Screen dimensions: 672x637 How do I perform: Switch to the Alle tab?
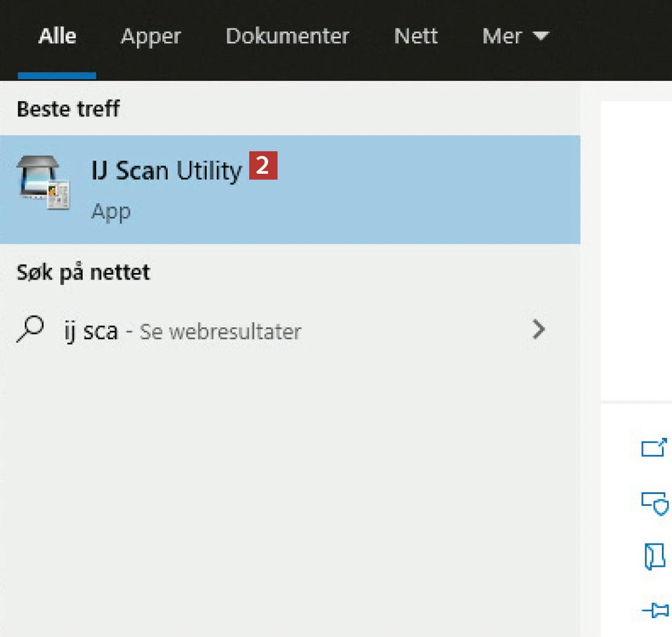pyautogui.click(x=57, y=36)
